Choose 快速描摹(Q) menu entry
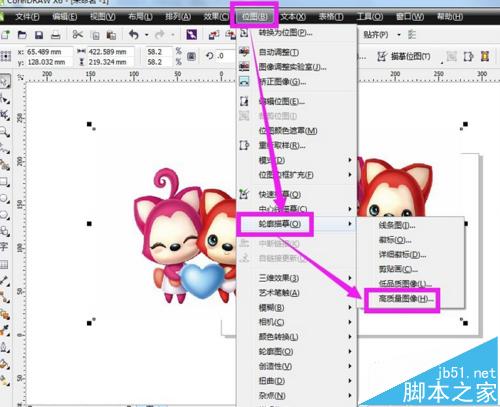Image resolution: width=500 pixels, height=407 pixels. (297, 194)
